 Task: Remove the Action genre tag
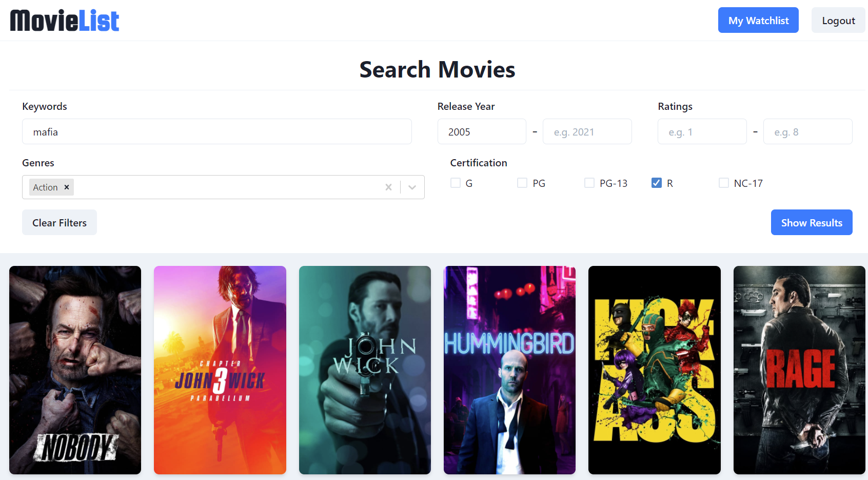point(67,187)
